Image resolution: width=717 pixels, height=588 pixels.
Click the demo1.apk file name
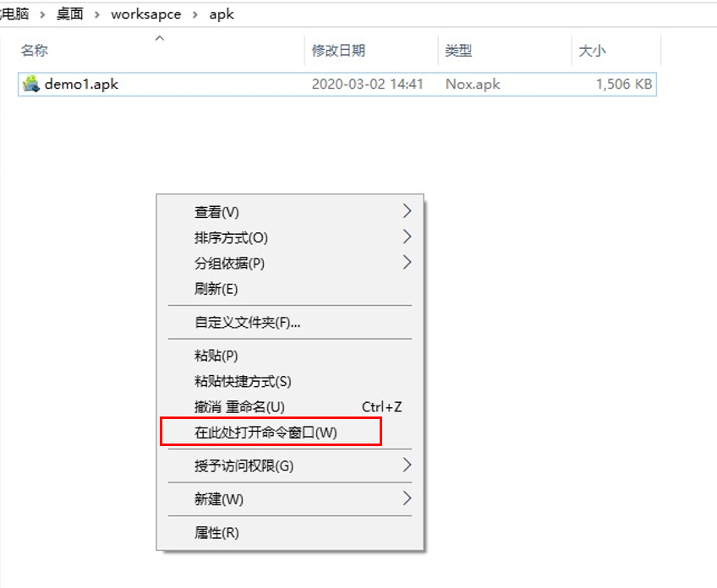[81, 84]
